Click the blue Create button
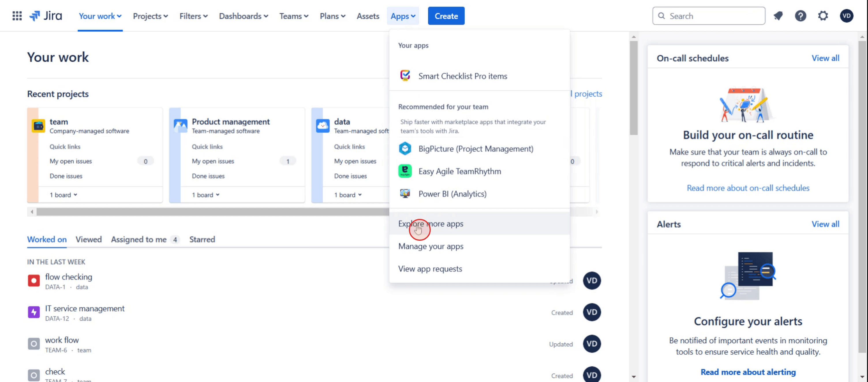868x382 pixels. 446,16
